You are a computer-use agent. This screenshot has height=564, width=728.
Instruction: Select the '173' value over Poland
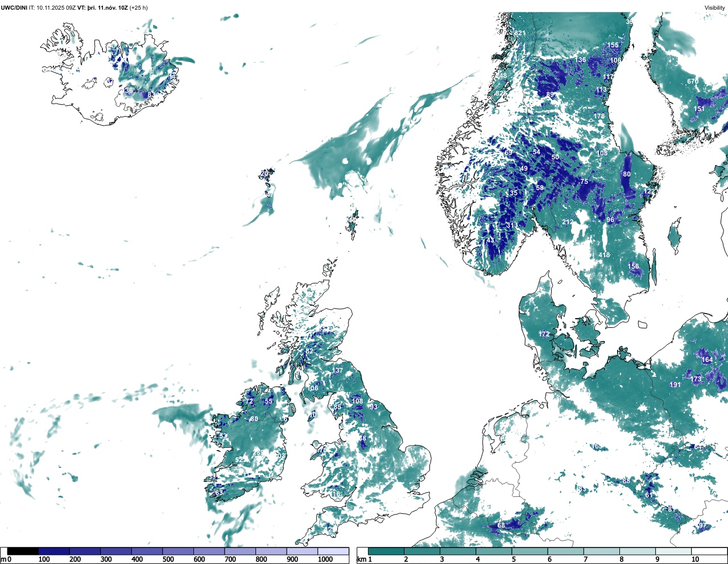click(x=697, y=379)
